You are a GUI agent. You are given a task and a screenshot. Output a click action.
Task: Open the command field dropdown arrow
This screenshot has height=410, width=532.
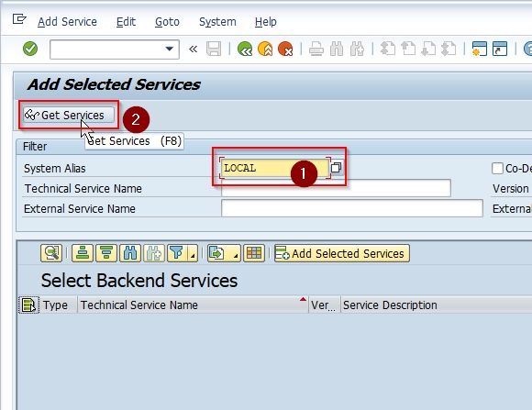pos(170,50)
